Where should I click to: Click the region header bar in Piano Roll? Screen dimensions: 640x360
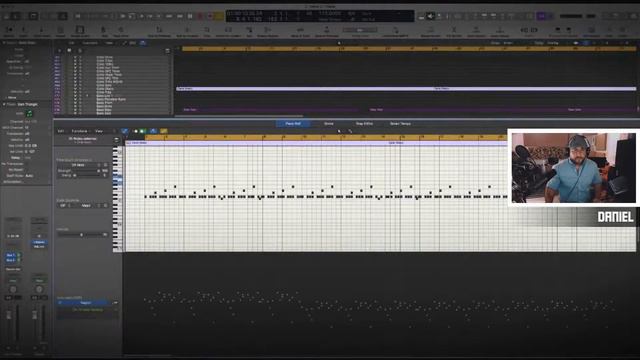coord(316,143)
